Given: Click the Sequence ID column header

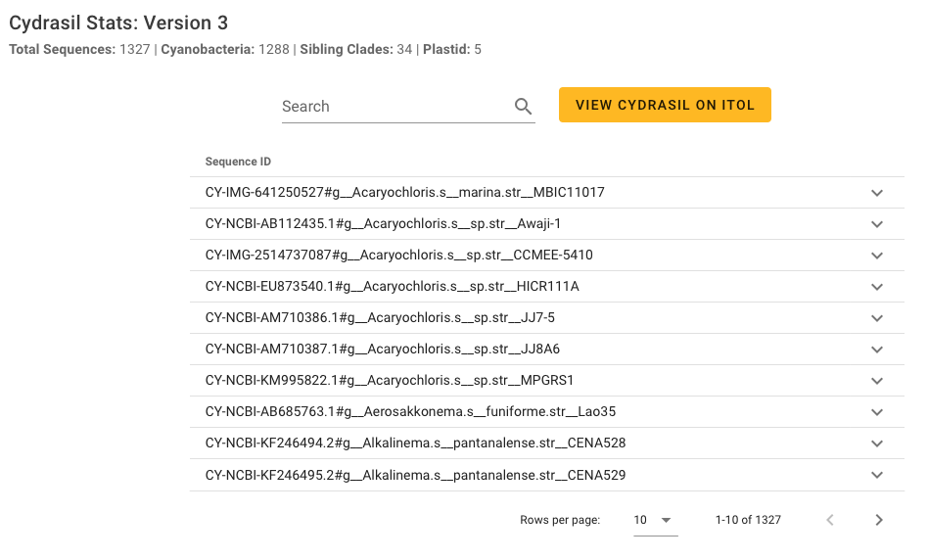Looking at the screenshot, I should click(238, 162).
